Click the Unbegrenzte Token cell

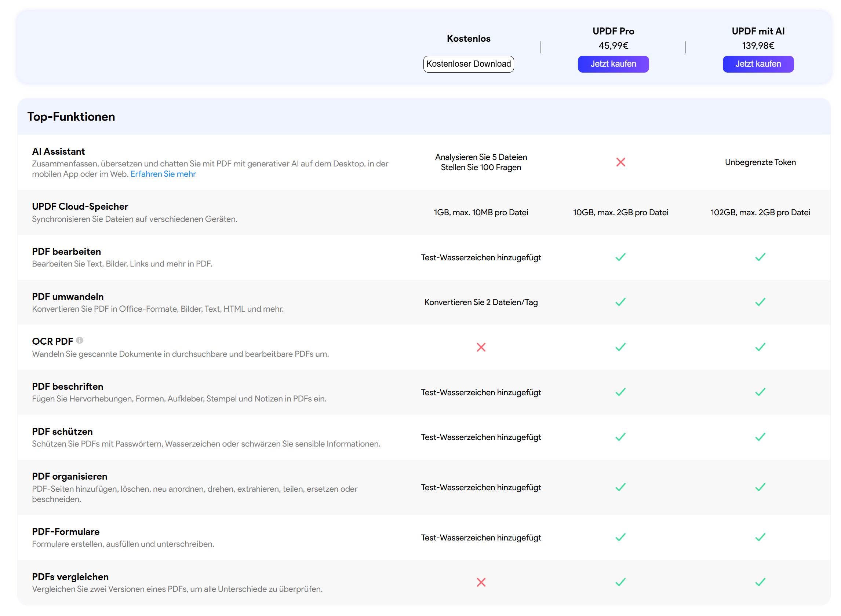pyautogui.click(x=760, y=162)
